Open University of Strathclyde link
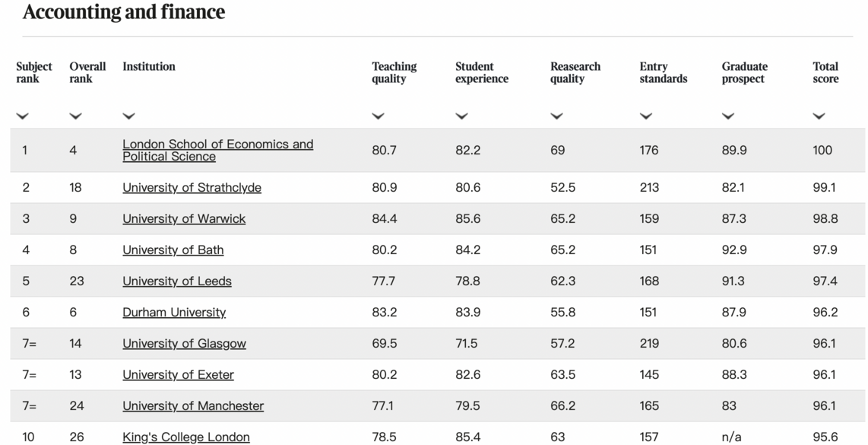This screenshot has height=445, width=868. pos(192,188)
